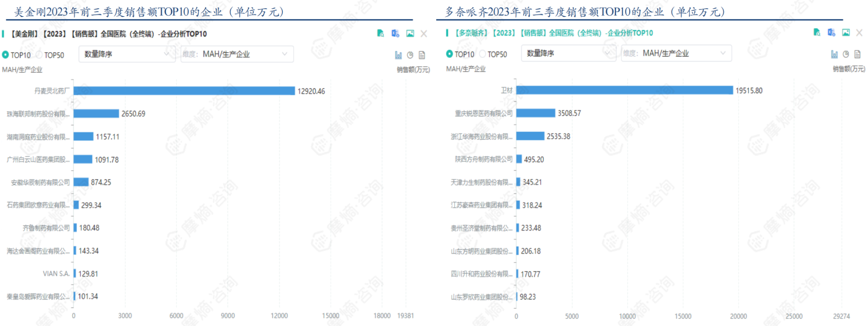The width and height of the screenshot is (868, 326).
Task: Export 多奈哌齐 chart to Excel
Action: tap(831, 32)
